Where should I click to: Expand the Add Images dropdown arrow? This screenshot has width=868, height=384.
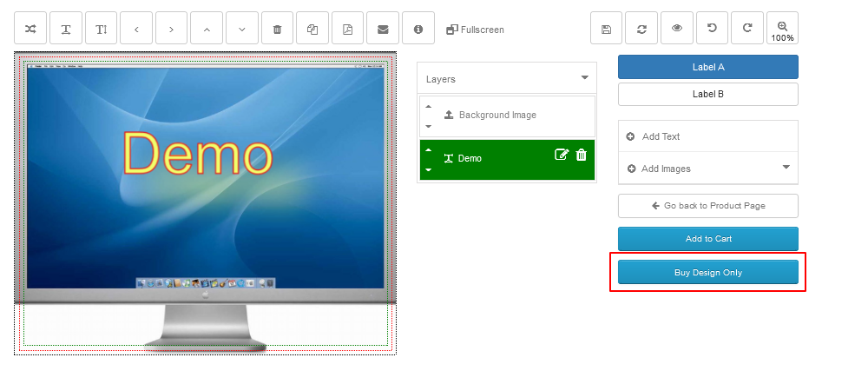[786, 167]
